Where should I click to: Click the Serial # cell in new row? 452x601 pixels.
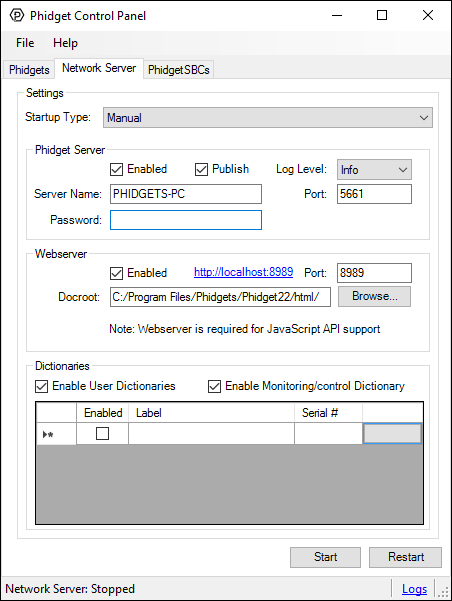coord(328,434)
